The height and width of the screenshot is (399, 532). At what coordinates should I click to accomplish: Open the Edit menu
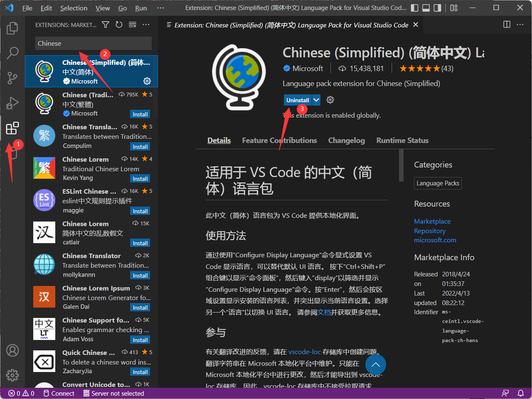point(46,8)
